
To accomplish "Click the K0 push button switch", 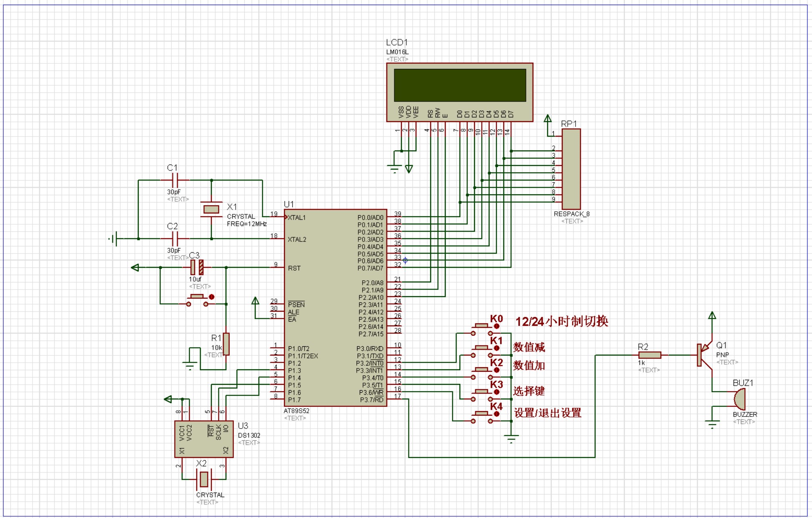I will tap(482, 329).
